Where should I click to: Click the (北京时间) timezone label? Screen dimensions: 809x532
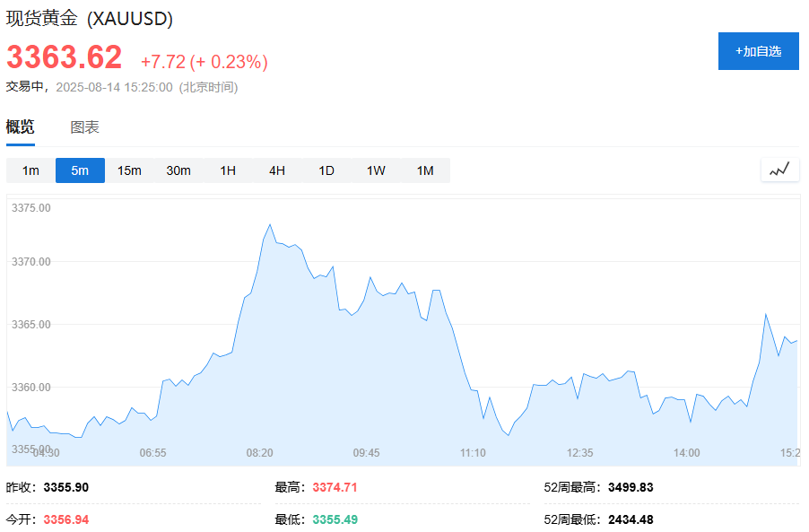[x=208, y=87]
